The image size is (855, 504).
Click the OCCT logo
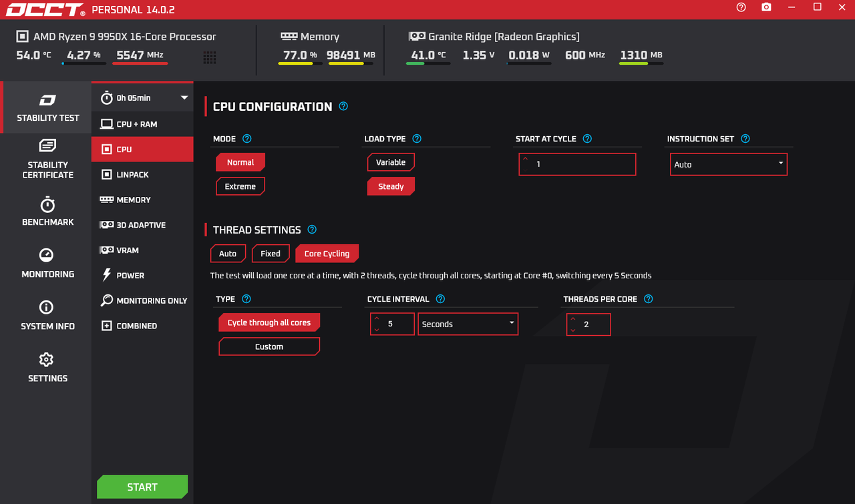[47, 9]
